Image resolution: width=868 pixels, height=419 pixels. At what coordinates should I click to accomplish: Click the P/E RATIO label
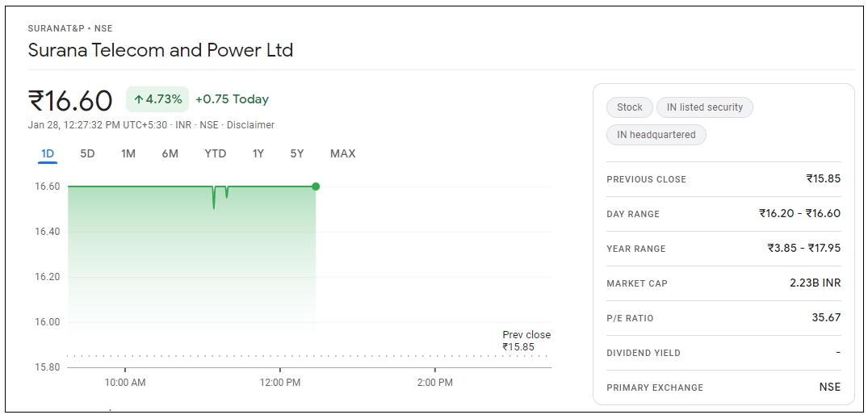[x=630, y=318]
